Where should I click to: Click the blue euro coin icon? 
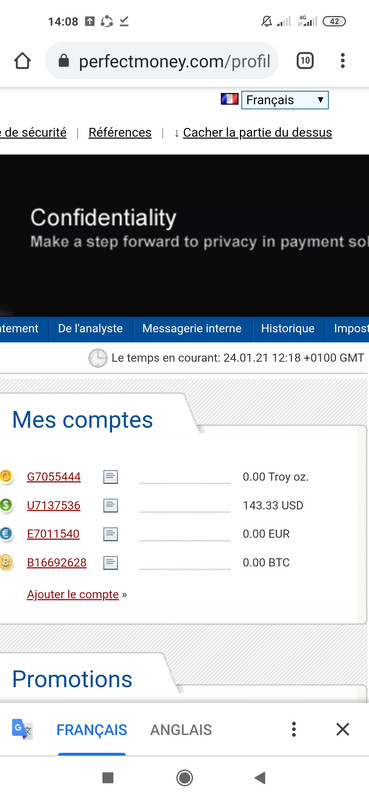click(x=6, y=534)
